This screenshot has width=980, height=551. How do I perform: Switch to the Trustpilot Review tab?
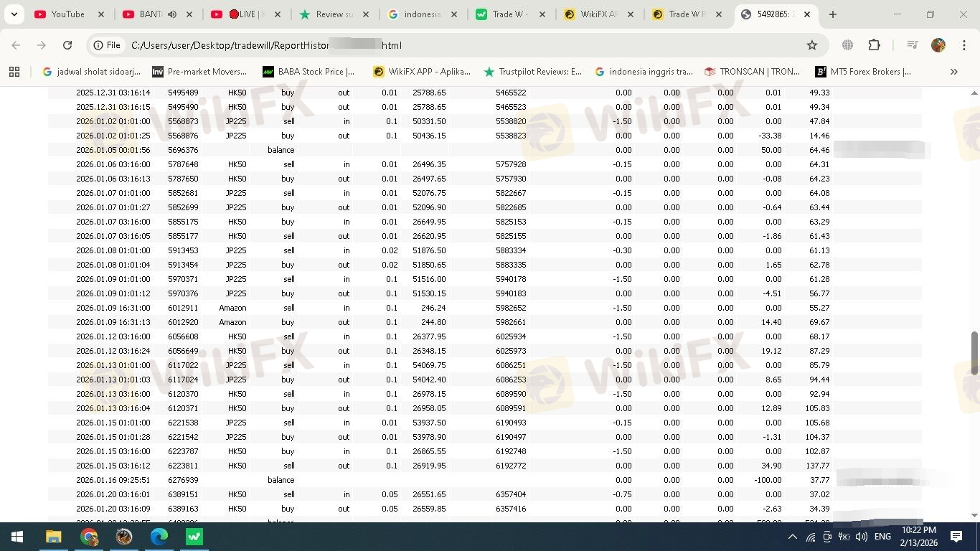tap(334, 14)
